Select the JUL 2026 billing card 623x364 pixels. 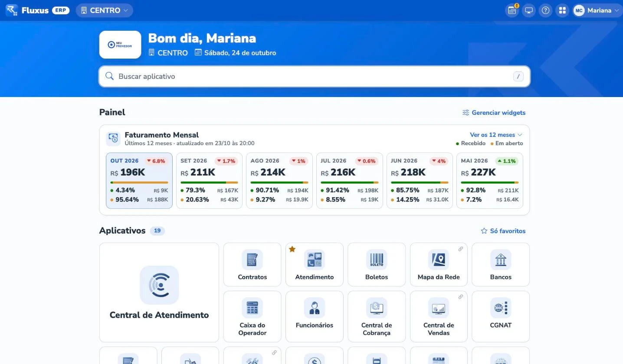pyautogui.click(x=350, y=181)
